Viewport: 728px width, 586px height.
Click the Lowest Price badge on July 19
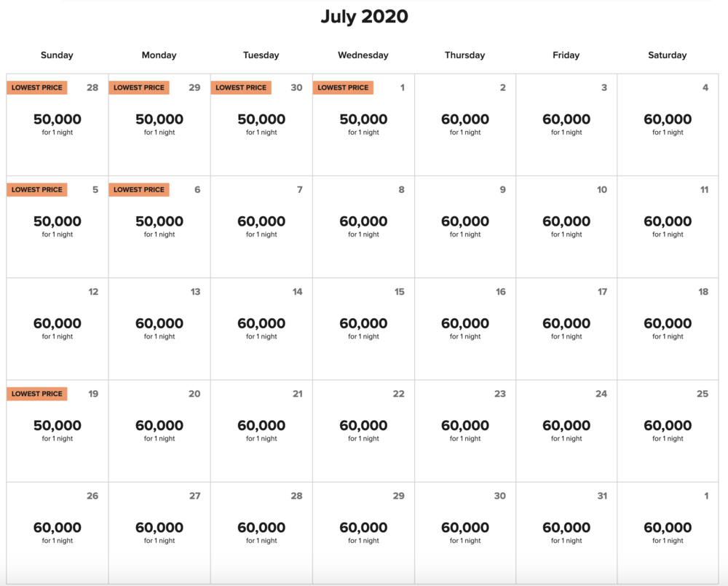click(x=37, y=394)
